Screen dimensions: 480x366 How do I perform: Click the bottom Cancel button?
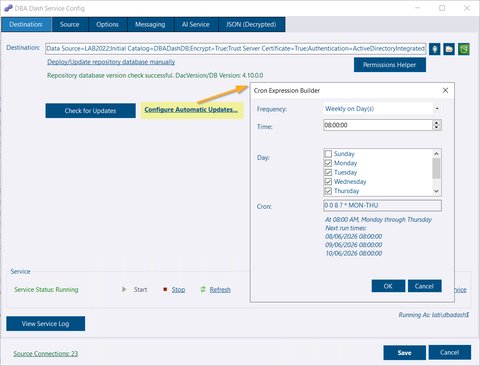450,353
